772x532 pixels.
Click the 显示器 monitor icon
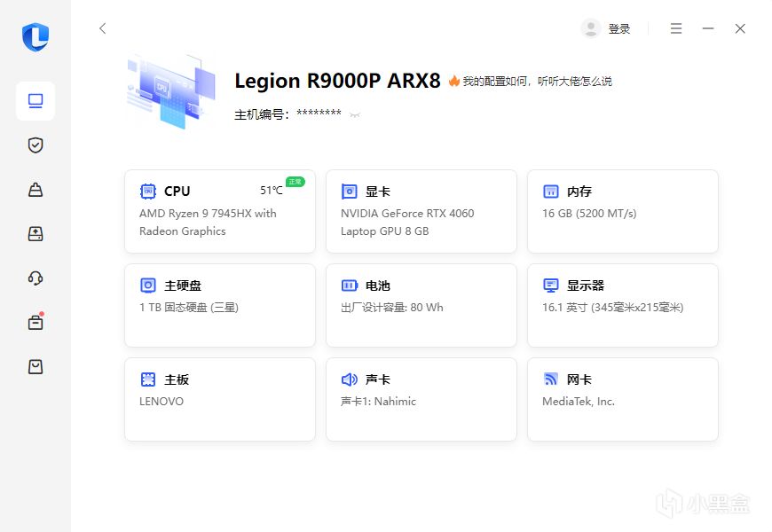click(550, 285)
